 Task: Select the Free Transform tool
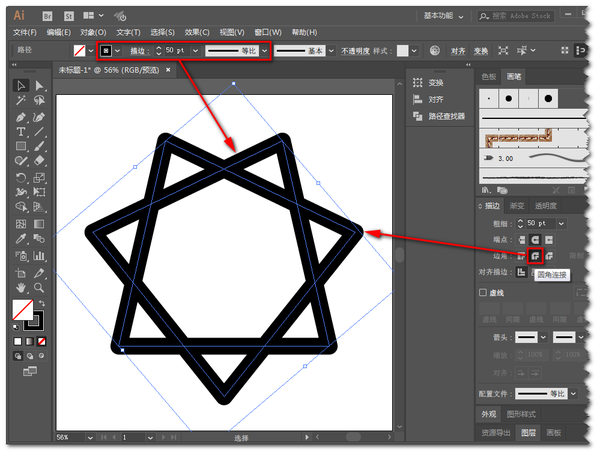coord(39,192)
